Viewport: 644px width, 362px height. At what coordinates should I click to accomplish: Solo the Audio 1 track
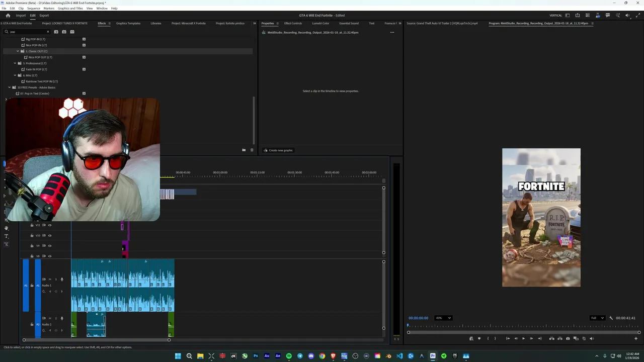(x=56, y=280)
